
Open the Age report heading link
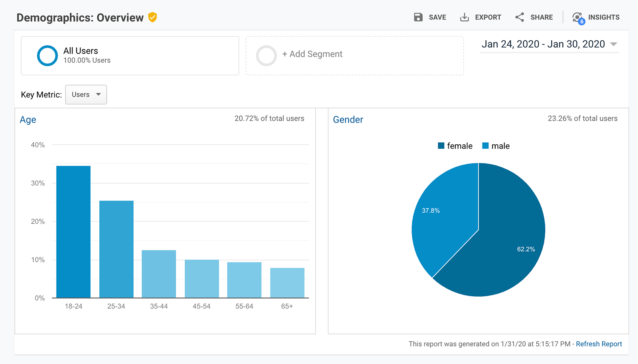28,120
